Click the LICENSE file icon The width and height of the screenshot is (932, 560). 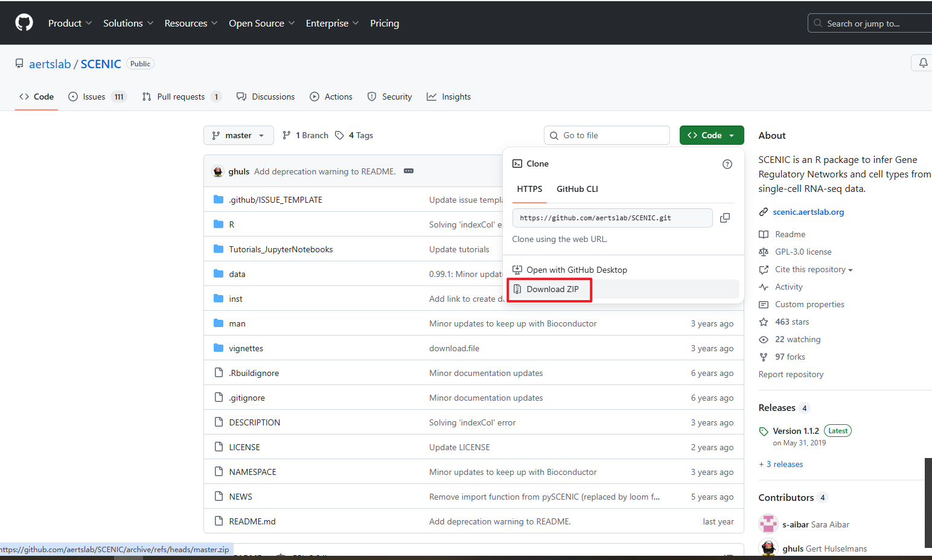pos(219,447)
